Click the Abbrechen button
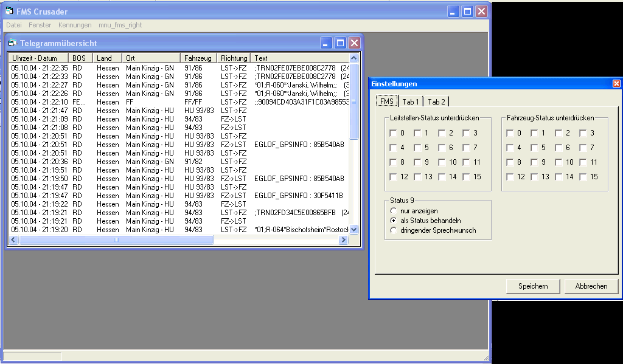 [x=591, y=286]
